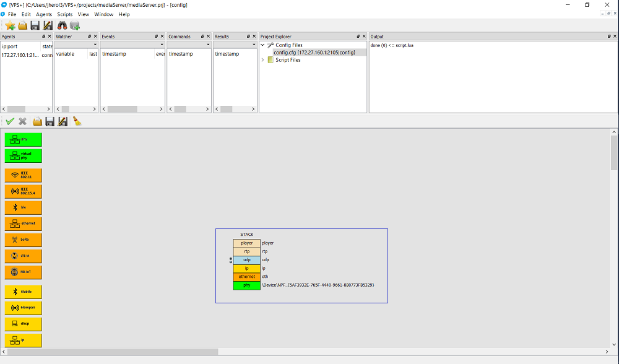Close the Output panel
This screenshot has height=364, width=619.
[615, 37]
